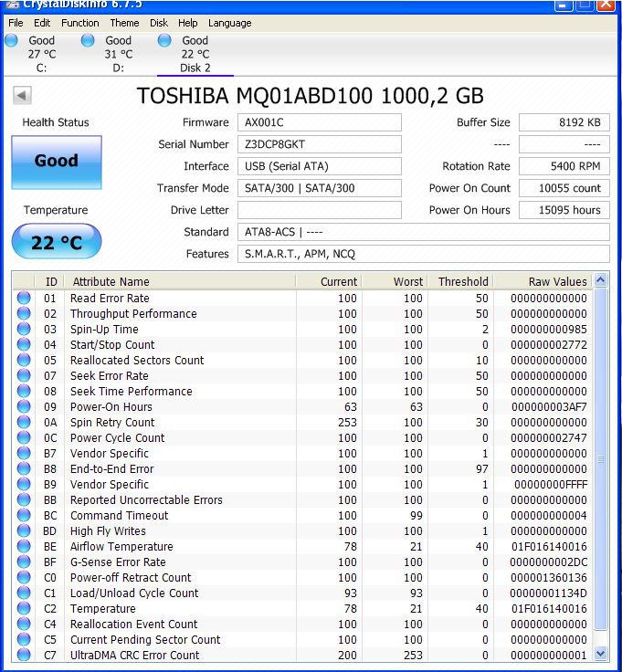Click the Features field S.M.A.R.T., APM, NCQ
Viewport: 622px width, 672px height.
point(424,254)
